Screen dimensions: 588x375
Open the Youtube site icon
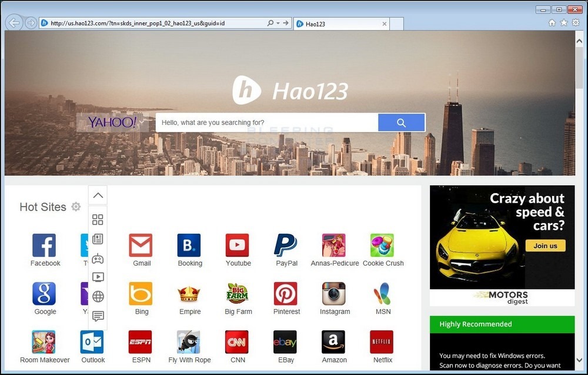[x=238, y=245]
